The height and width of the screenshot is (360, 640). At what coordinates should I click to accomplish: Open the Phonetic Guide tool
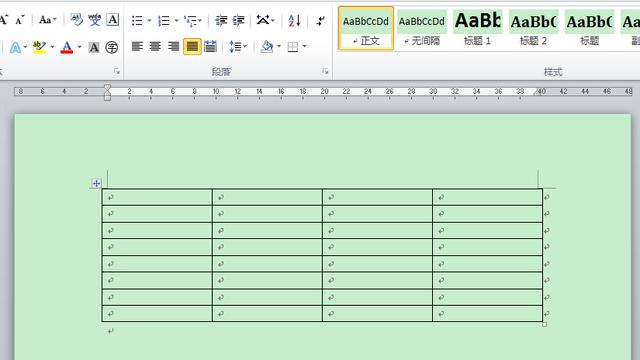click(94, 20)
